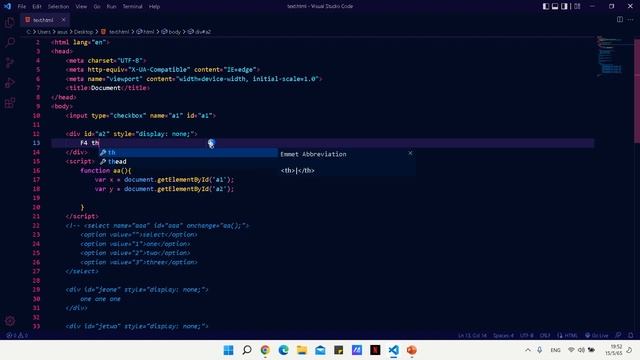This screenshot has height=360, width=640.
Task: Click line number 16 in the gutter
Action: 36,171
